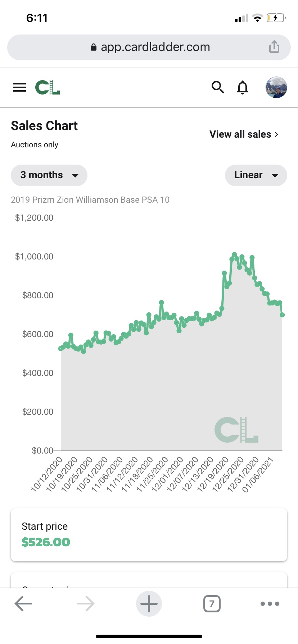This screenshot has height=644, width=298.
Task: Tap the Sales Chart heading
Action: point(44,126)
